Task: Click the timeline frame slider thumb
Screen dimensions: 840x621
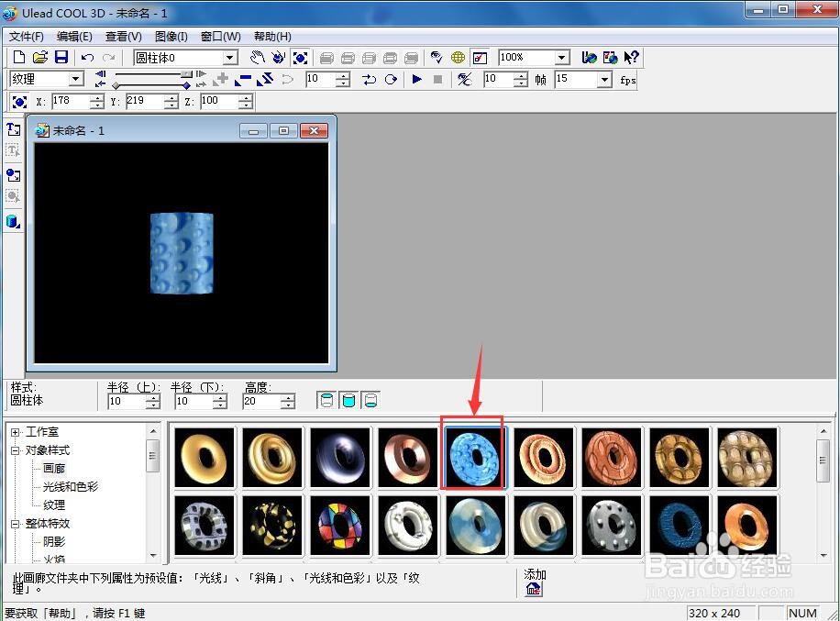Action: [186, 74]
